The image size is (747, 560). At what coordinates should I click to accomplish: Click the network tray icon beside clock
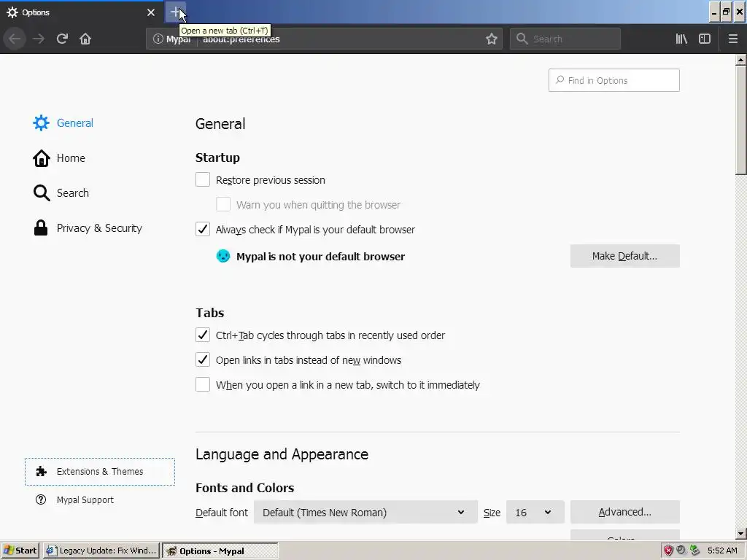point(694,551)
